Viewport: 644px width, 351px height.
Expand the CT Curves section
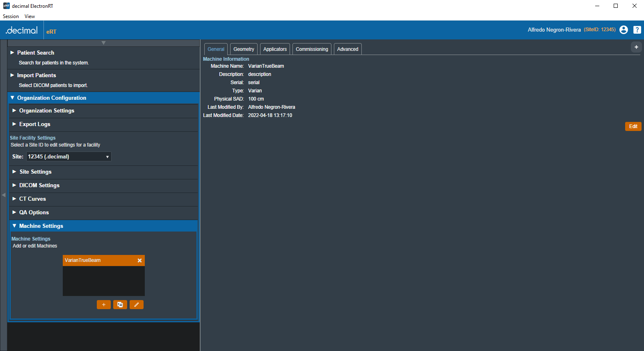click(x=32, y=199)
